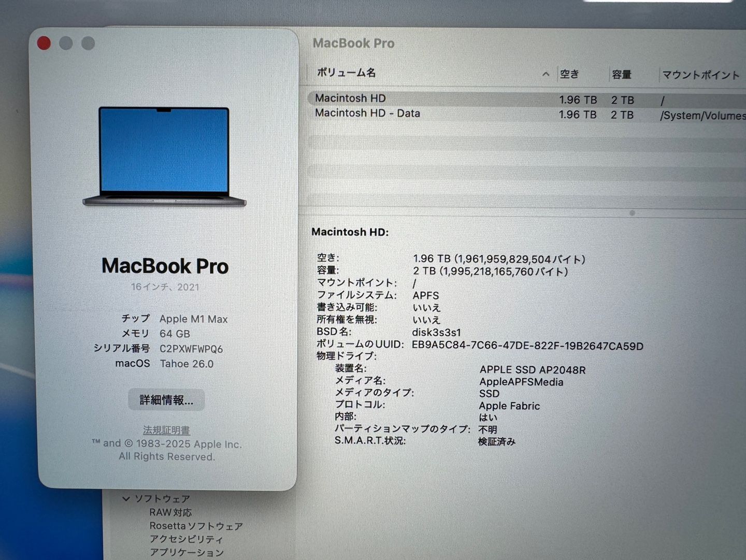Click the MacBook Pro window title

[x=354, y=44]
